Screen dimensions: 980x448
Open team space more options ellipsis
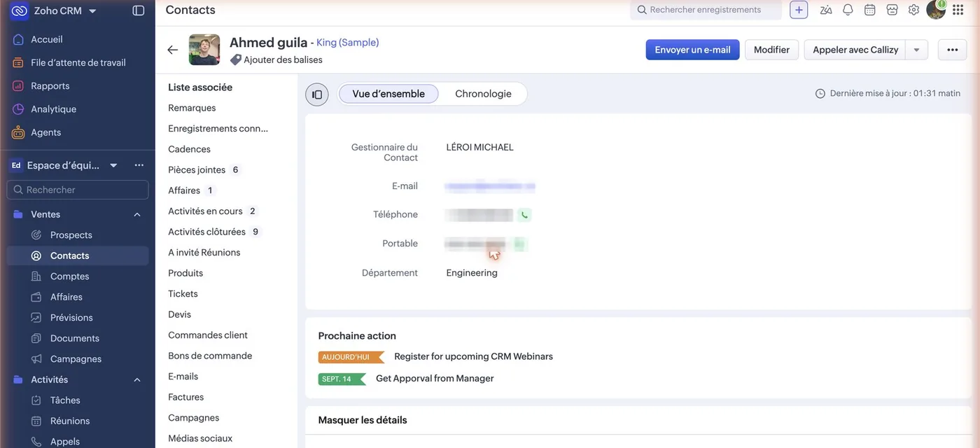coord(139,165)
